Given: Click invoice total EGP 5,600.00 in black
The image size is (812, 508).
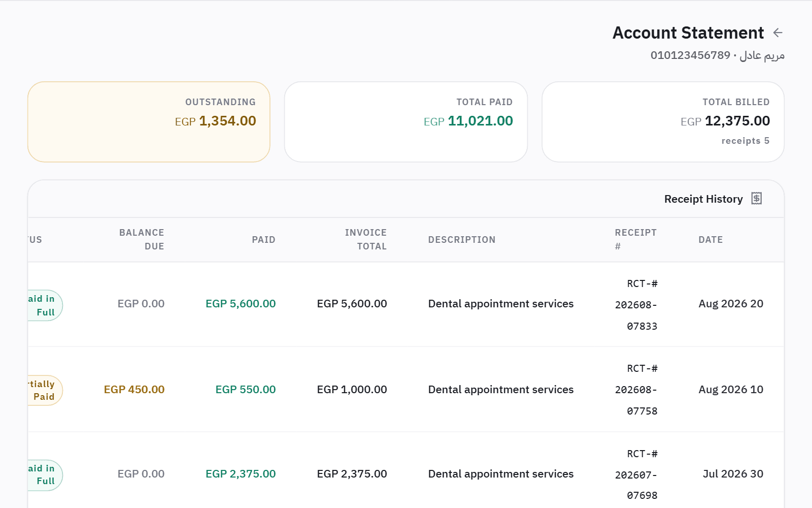Looking at the screenshot, I should pyautogui.click(x=352, y=304).
